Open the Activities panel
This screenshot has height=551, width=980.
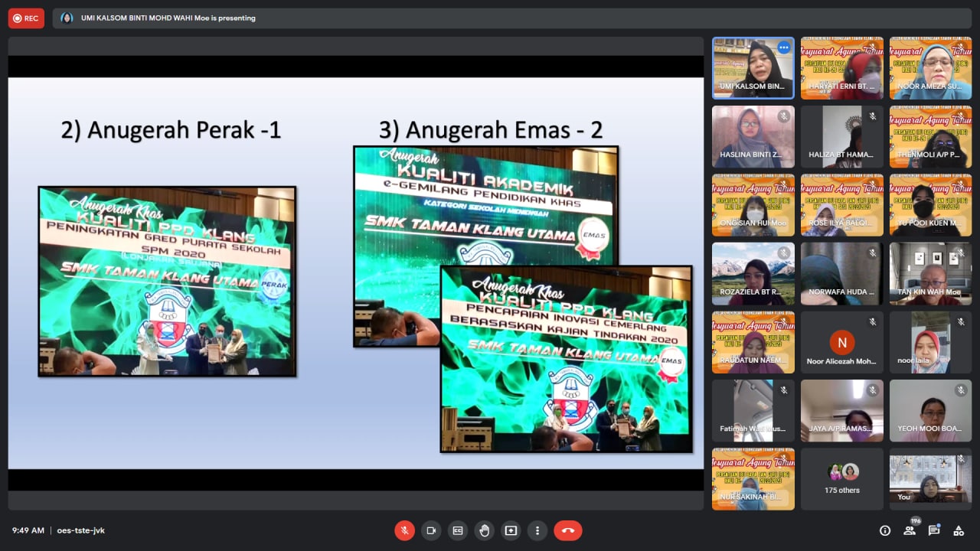(959, 530)
